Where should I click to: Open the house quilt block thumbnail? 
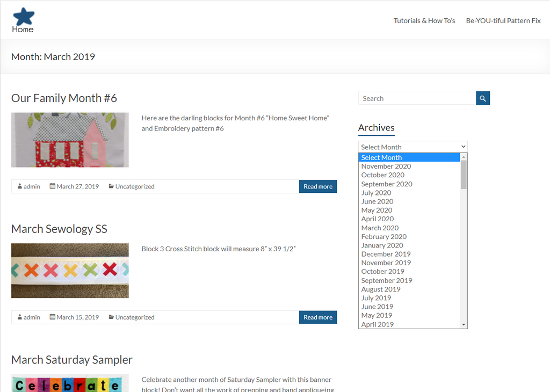click(70, 140)
